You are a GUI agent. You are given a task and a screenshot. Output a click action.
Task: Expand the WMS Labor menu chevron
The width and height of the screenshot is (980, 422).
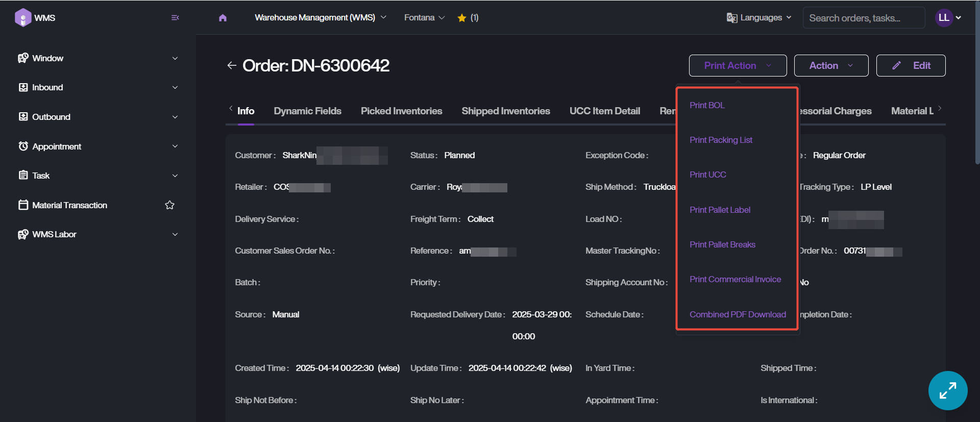coord(175,234)
